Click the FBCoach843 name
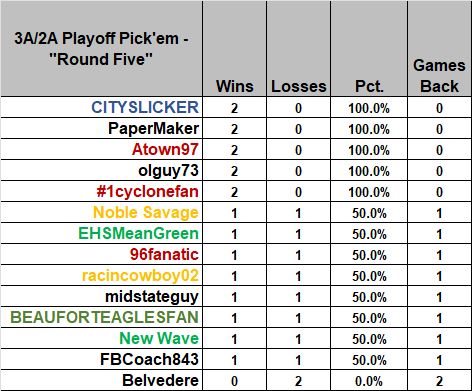This screenshot has height=391, width=472. (x=149, y=359)
